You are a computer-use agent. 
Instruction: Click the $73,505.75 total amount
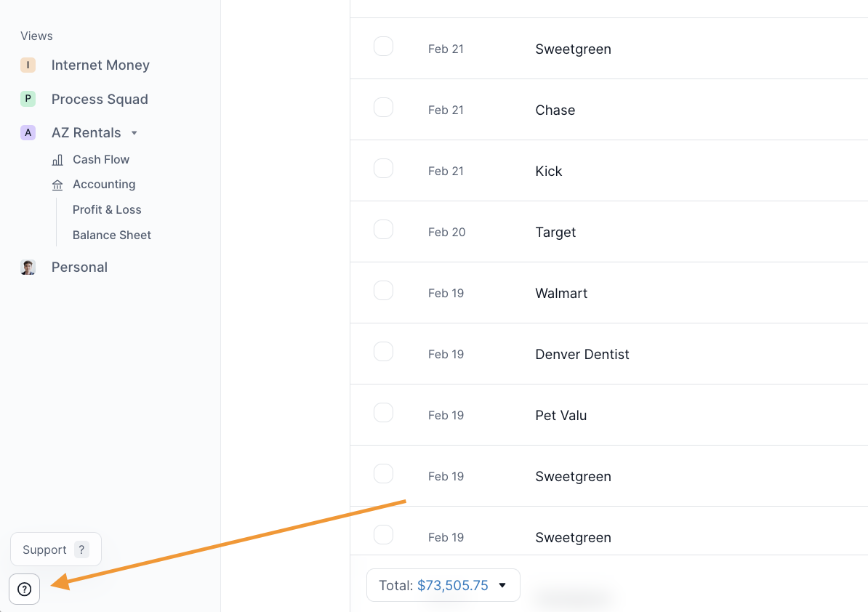coord(452,586)
